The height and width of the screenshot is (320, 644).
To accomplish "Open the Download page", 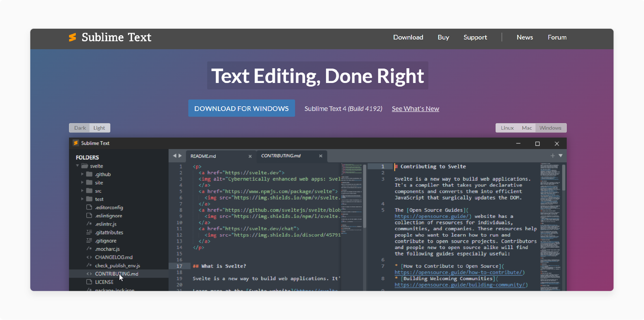I will point(408,37).
